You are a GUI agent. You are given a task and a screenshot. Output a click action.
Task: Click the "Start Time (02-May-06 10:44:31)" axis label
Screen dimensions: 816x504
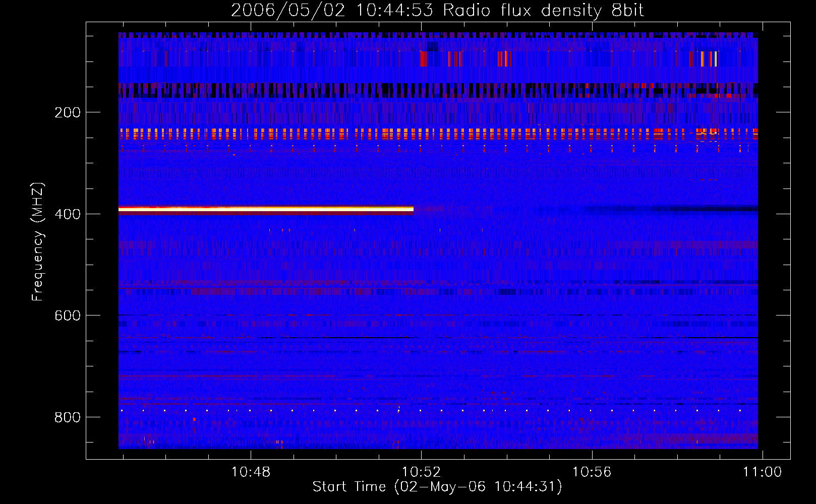(x=437, y=486)
